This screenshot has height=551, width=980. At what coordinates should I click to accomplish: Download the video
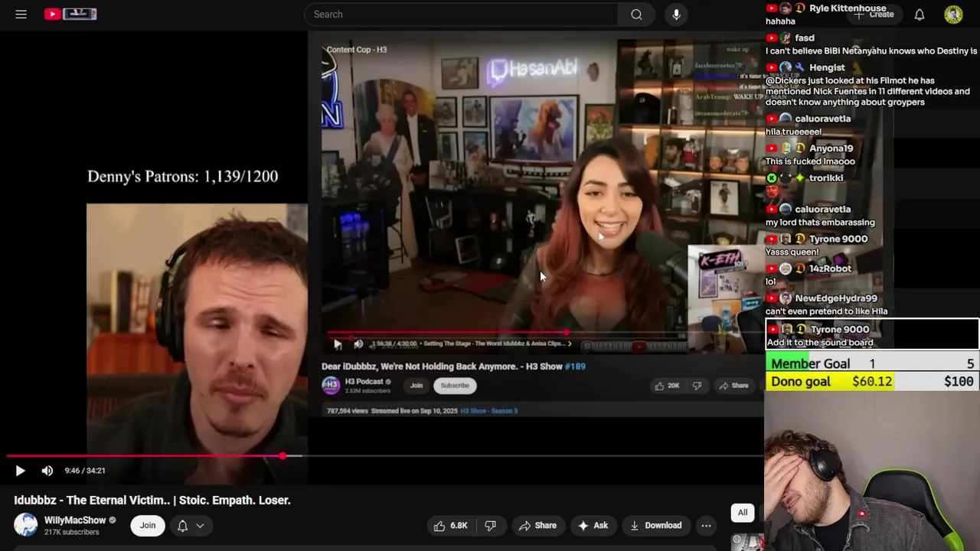click(655, 525)
